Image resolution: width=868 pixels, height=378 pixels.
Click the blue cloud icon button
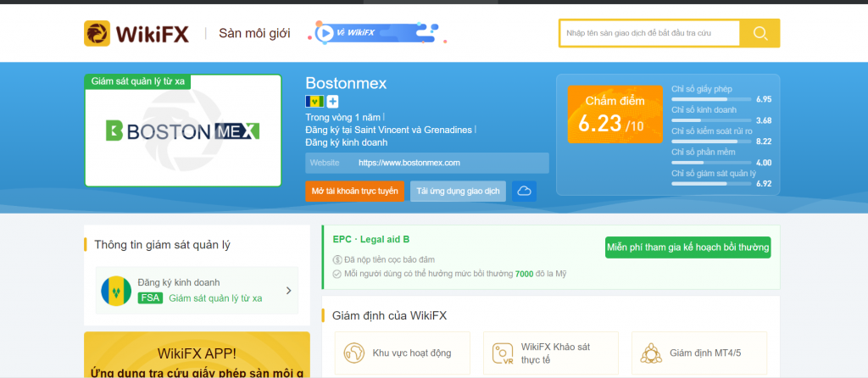tap(524, 191)
